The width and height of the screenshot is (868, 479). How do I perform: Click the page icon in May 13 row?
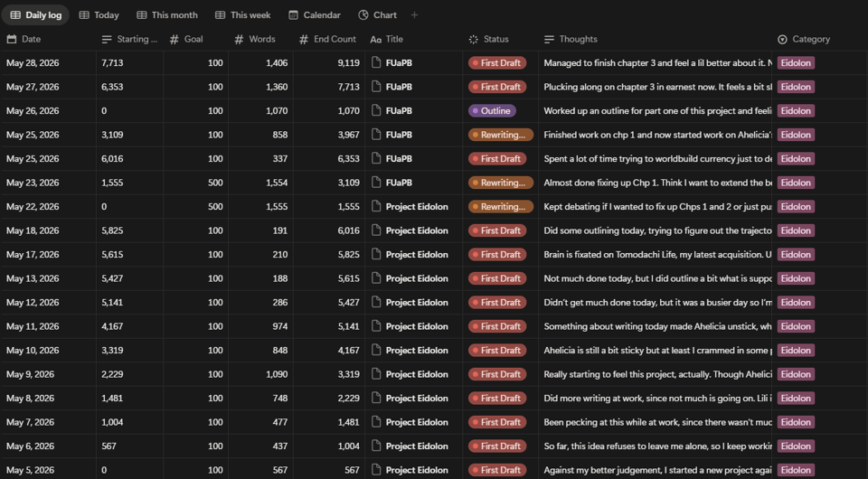(x=376, y=278)
